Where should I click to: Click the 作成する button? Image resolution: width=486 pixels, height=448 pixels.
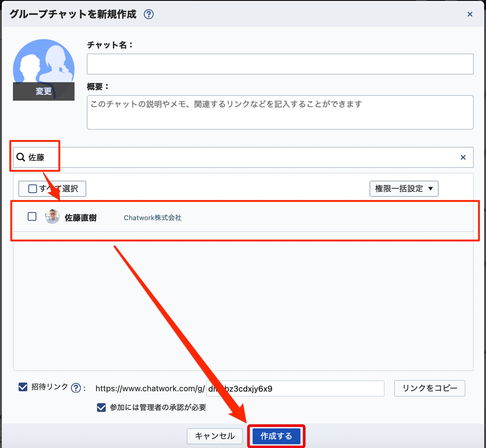pos(276,436)
